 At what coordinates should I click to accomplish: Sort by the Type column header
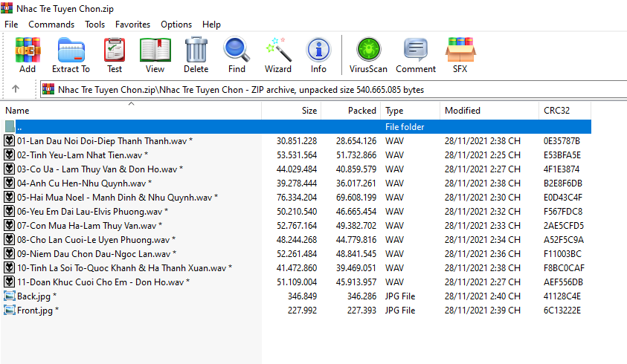coord(411,111)
